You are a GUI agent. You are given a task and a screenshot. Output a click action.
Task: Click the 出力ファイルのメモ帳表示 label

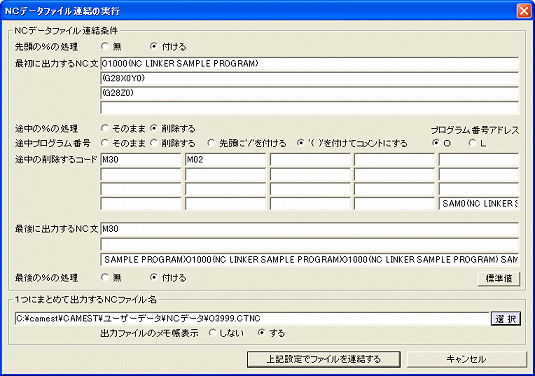[149, 333]
